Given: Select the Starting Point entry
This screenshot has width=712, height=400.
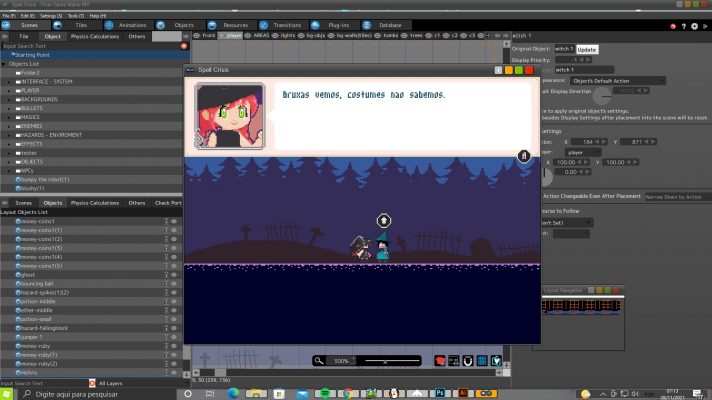Looking at the screenshot, I should tap(95, 55).
